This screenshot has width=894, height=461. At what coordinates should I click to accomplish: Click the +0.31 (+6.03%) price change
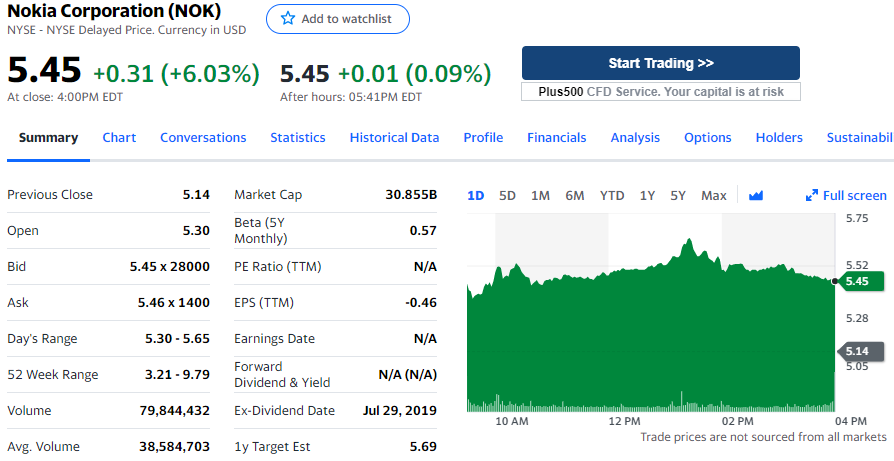pos(176,74)
